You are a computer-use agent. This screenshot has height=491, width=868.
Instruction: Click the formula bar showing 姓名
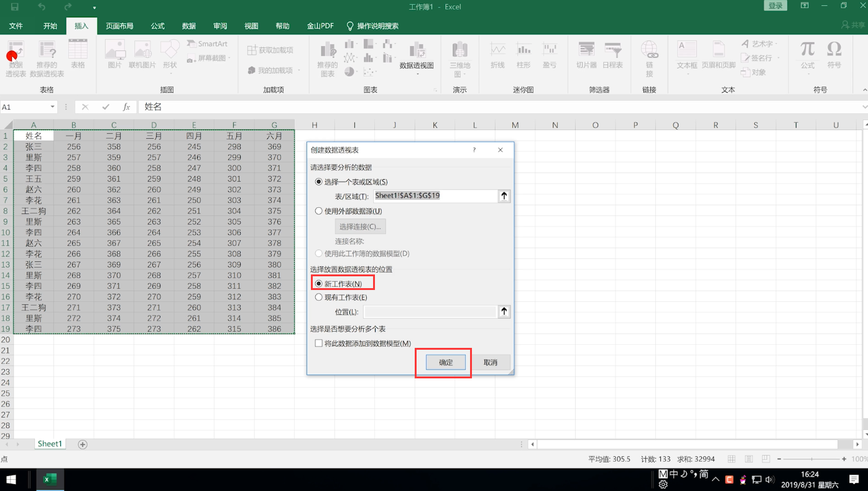tap(501, 107)
